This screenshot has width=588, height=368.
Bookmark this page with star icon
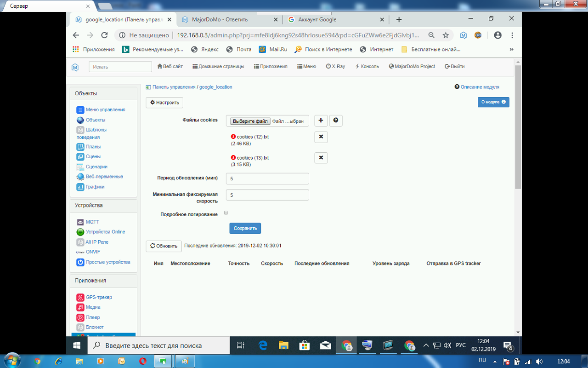446,35
